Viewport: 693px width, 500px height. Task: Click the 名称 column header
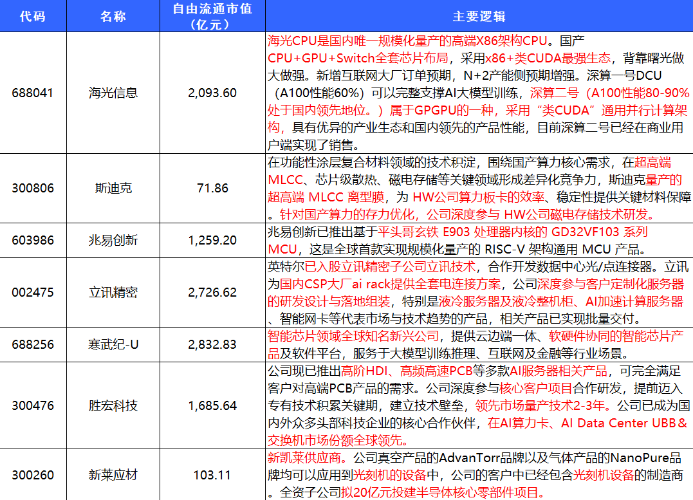click(x=113, y=16)
